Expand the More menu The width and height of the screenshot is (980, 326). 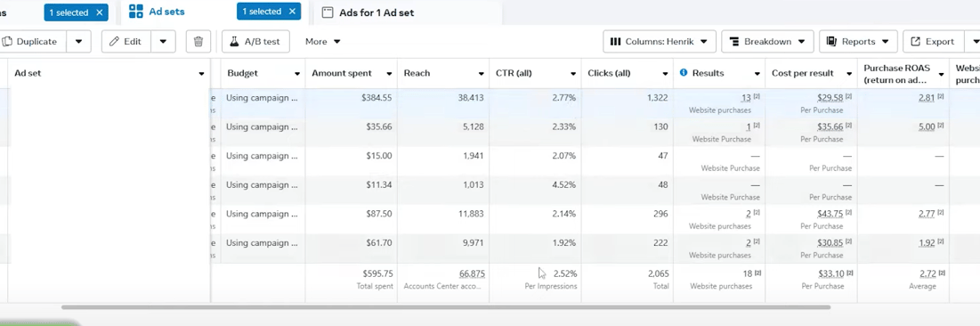point(322,42)
